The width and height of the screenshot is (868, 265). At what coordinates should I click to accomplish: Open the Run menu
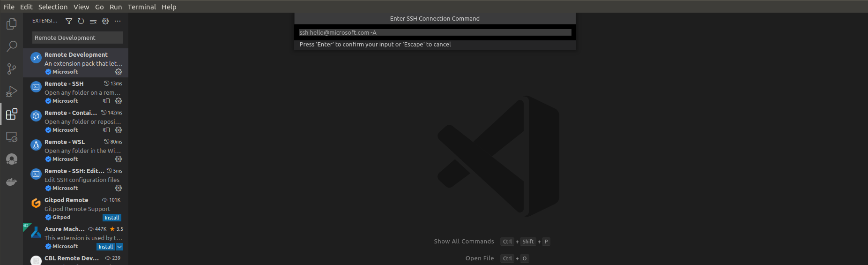116,7
